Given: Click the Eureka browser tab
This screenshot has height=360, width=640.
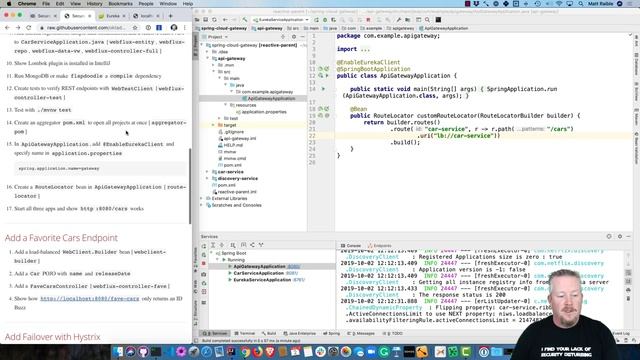Looking at the screenshot, I should 113,16.
